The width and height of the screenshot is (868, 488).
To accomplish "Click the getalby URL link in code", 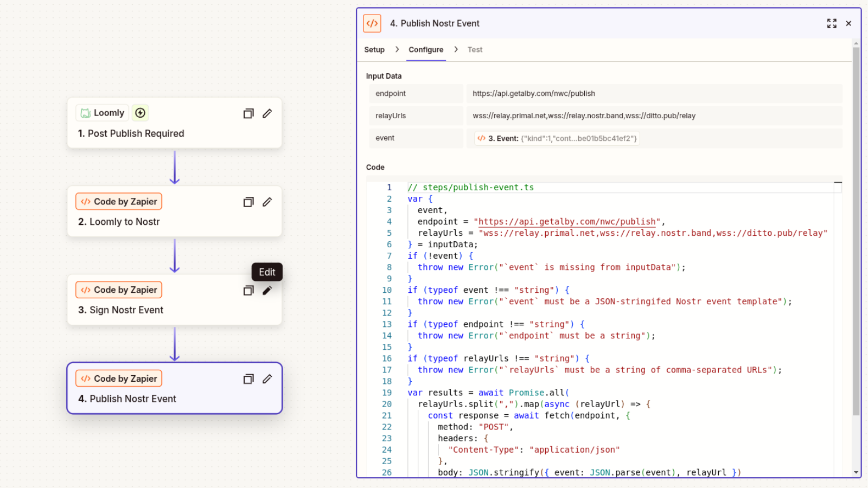I will click(x=567, y=222).
